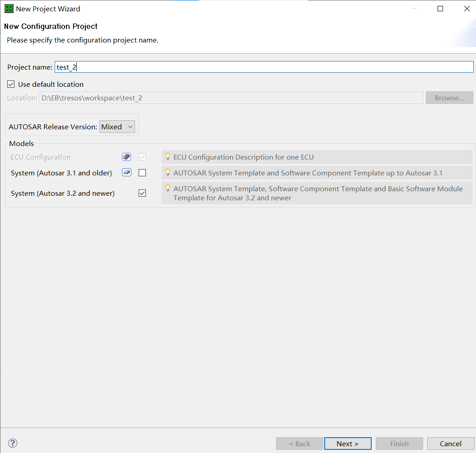This screenshot has width=476, height=453.
Task: Disable System (Autosar 3.2 and newer) checkbox
Action: (x=142, y=193)
